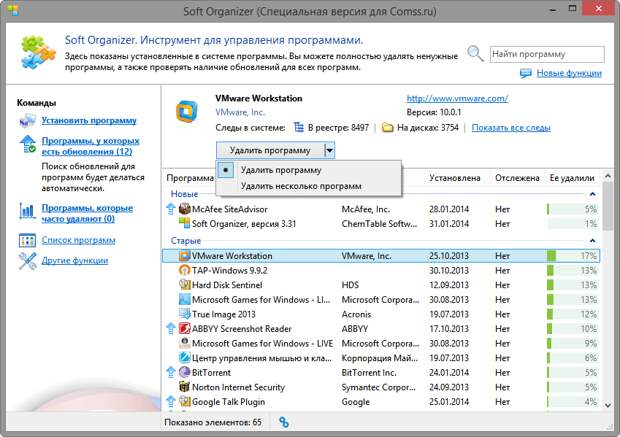Collapse the Старые group with its chevron
This screenshot has height=437, width=620.
pyautogui.click(x=592, y=240)
